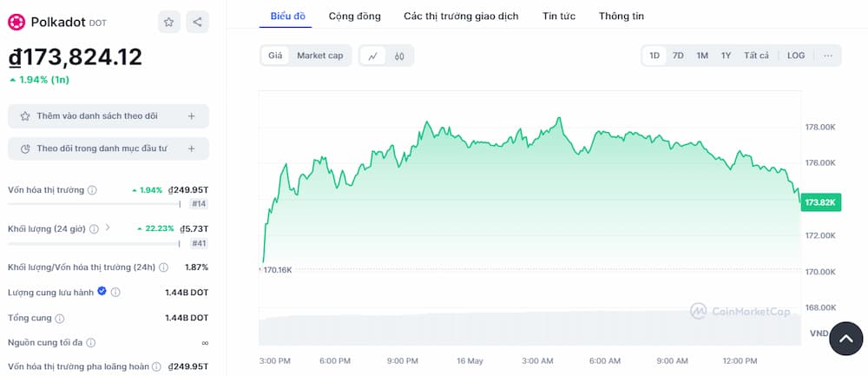The image size is (868, 376).
Task: Expand Thêm vào danh sách theo dõi plus
Action: click(191, 116)
